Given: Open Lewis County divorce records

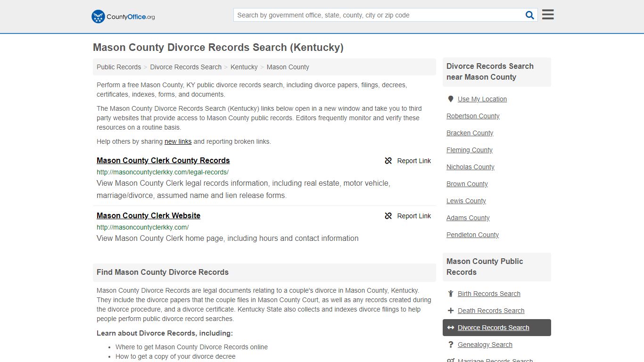Looking at the screenshot, I should coord(466,201).
